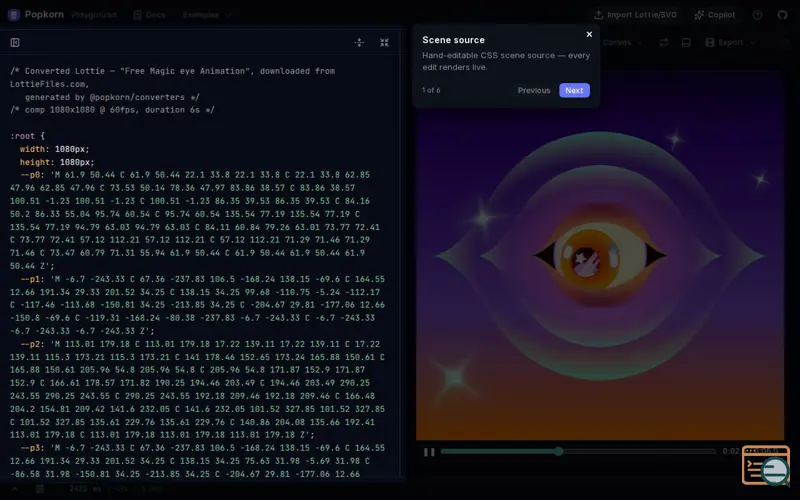Click the '--p3' variable name
The width and height of the screenshot is (800, 500).
30,448
